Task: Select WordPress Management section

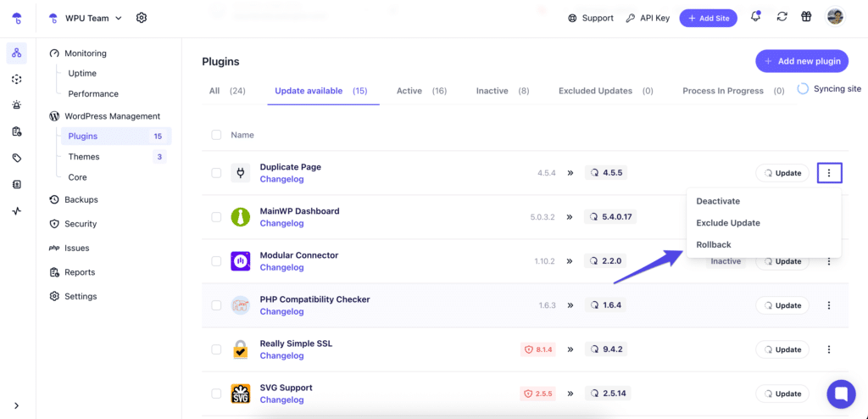Action: pyautogui.click(x=105, y=116)
